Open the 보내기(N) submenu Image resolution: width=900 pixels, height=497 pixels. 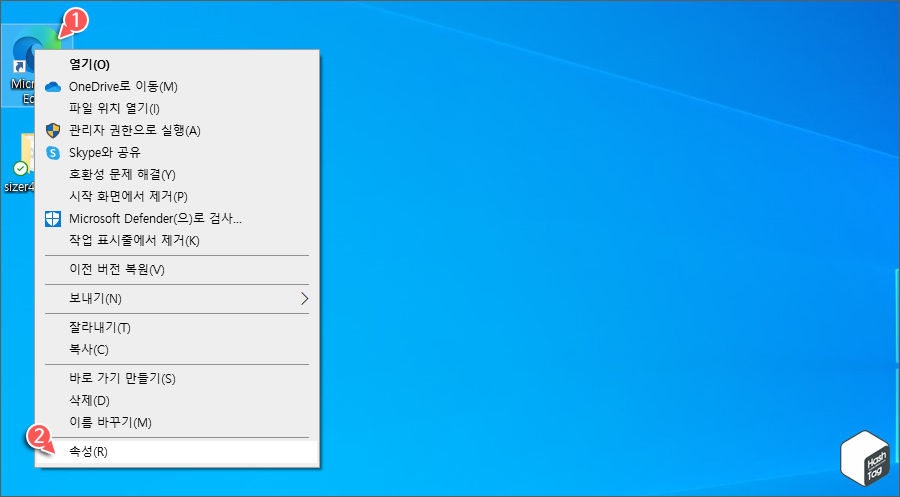coord(177,299)
